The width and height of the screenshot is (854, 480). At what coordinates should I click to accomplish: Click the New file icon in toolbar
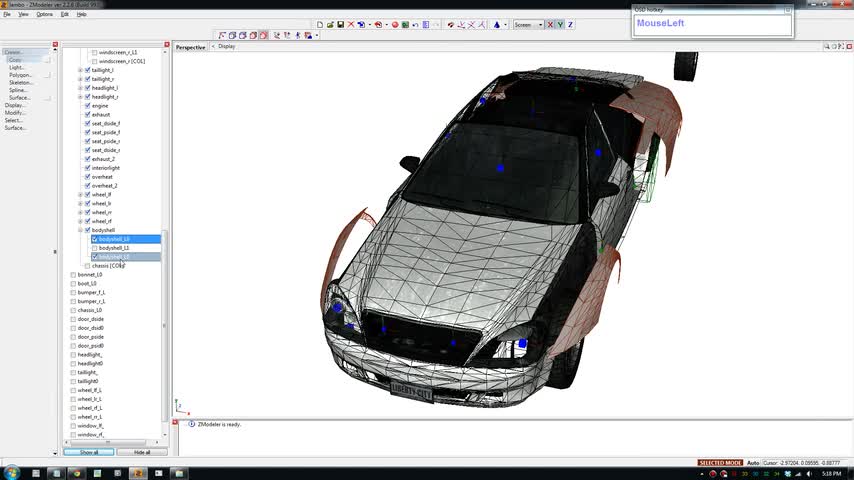coord(320,25)
